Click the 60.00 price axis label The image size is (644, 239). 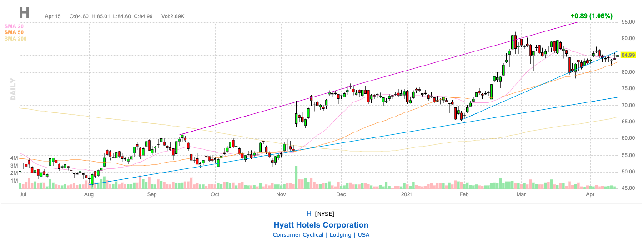coord(629,138)
